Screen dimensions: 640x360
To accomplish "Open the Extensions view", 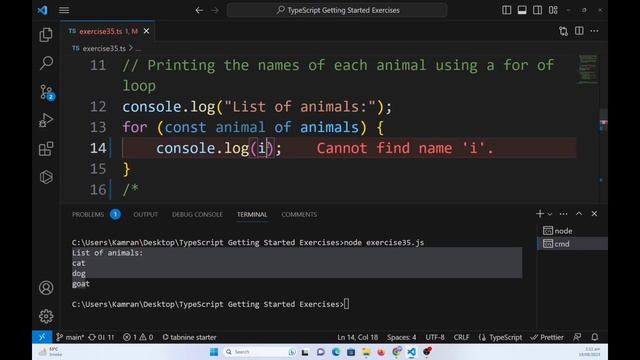I will [46, 149].
